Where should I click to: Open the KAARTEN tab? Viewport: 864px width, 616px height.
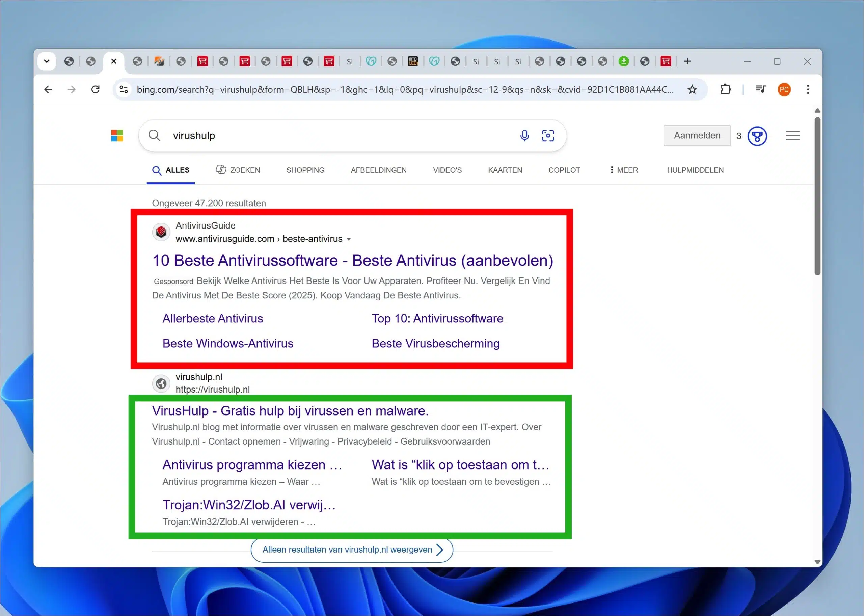coord(505,170)
